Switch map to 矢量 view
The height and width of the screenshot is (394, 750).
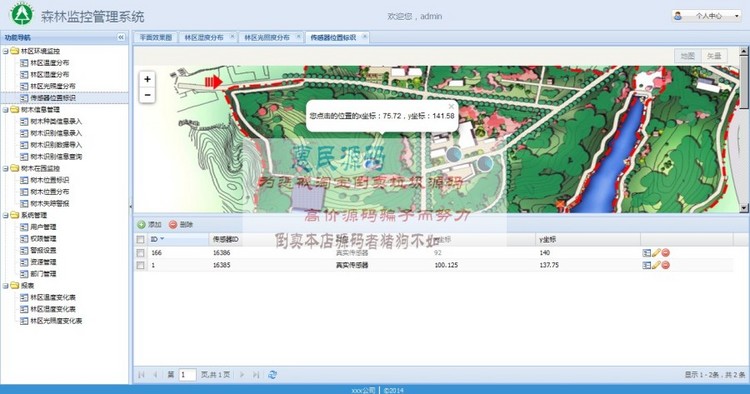714,56
